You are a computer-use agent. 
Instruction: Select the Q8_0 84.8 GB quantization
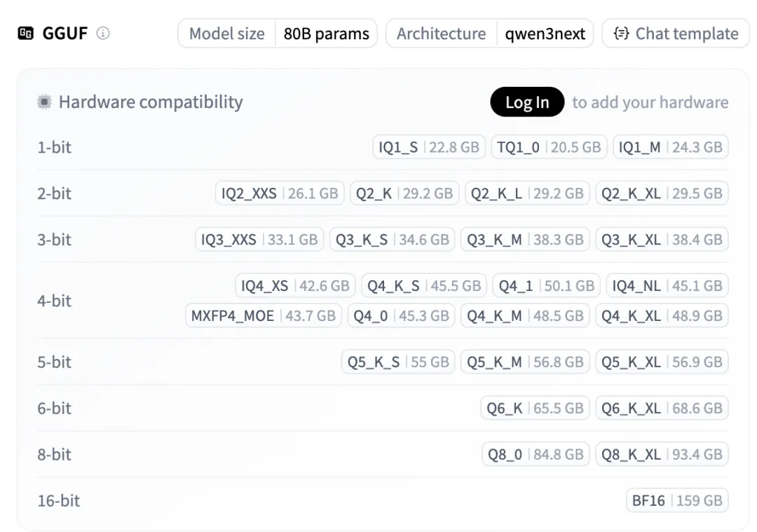(x=536, y=455)
